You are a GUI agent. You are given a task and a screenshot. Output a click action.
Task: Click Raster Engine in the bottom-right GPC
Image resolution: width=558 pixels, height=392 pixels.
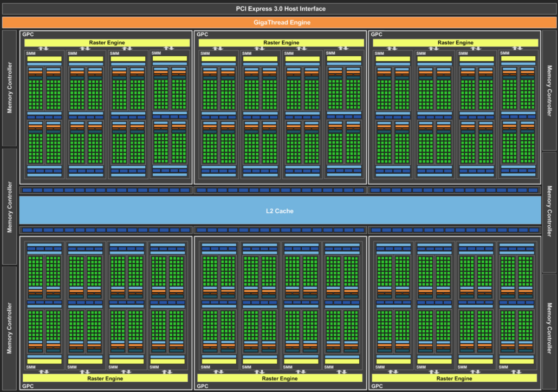[455, 378]
